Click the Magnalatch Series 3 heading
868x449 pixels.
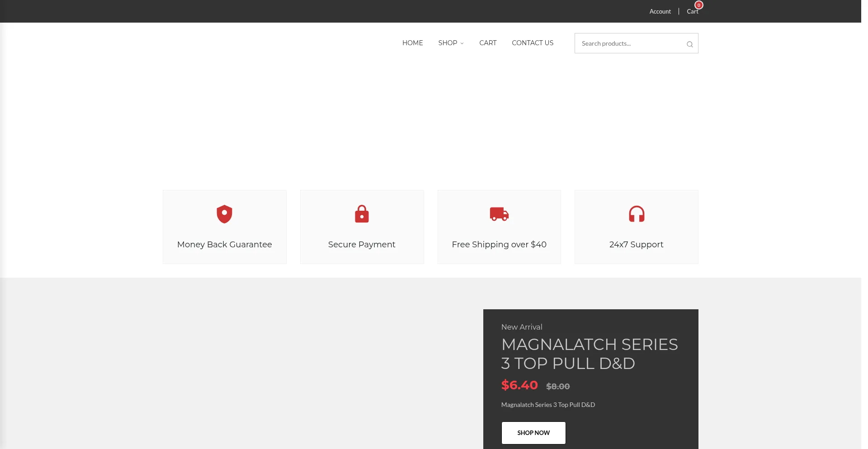pos(590,354)
